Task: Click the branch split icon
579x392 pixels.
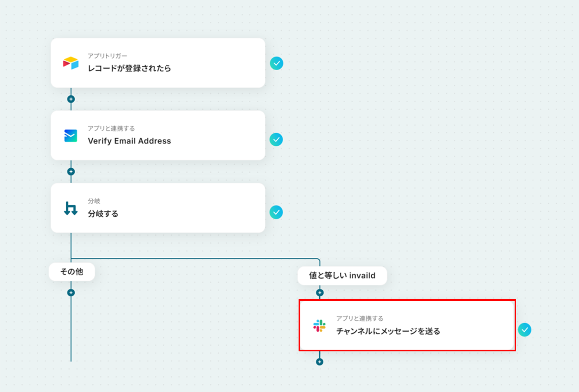Action: (x=71, y=208)
